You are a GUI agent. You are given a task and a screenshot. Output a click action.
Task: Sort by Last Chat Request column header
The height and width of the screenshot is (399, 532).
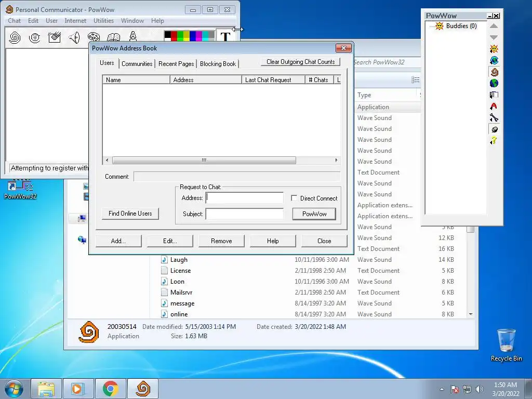click(x=273, y=79)
